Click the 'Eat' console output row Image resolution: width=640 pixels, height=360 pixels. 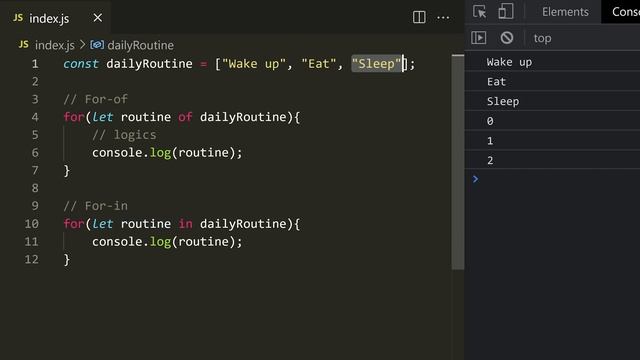(x=552, y=82)
